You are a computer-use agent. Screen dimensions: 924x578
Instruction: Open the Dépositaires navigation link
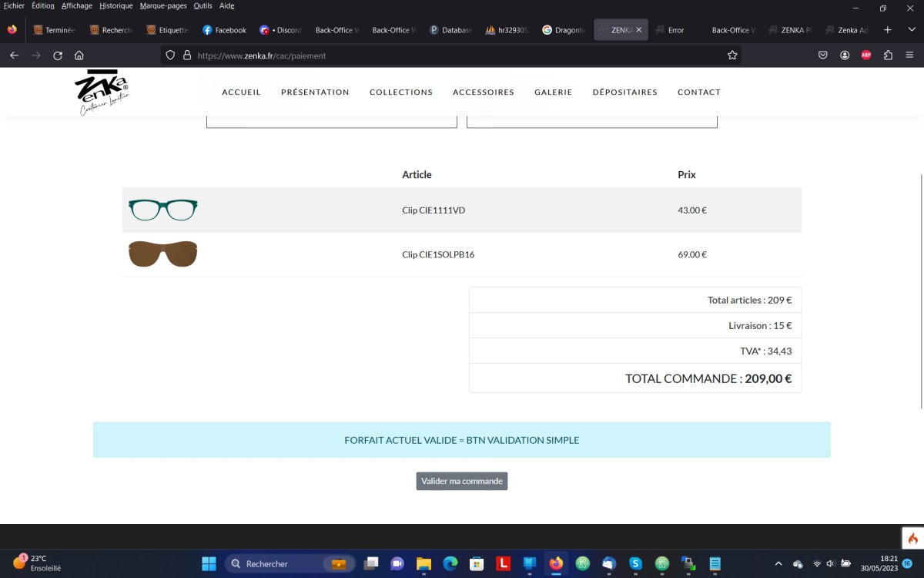point(624,92)
